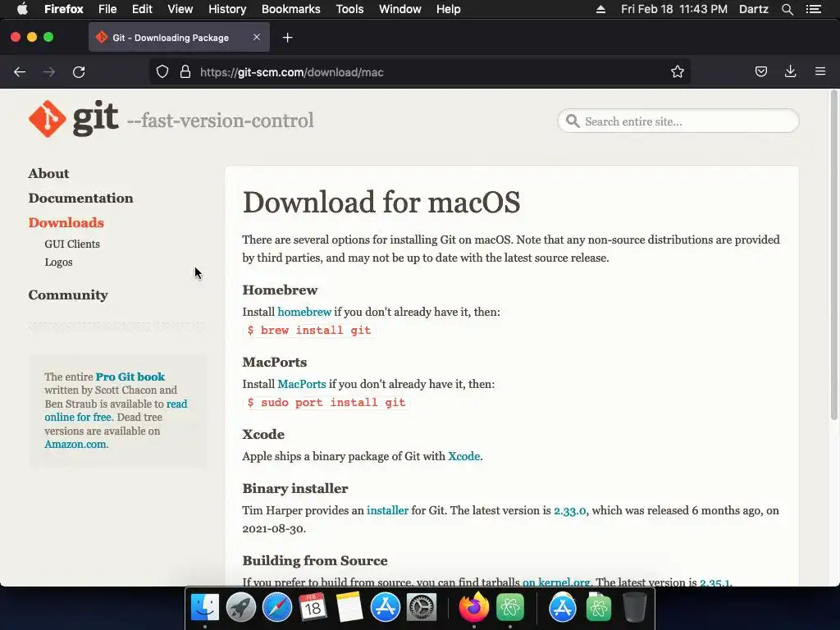This screenshot has width=840, height=630.
Task: Open the Tools menu
Action: coord(349,9)
